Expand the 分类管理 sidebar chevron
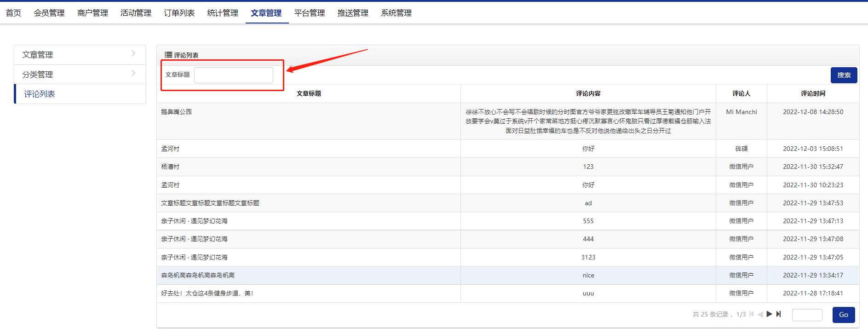Image resolution: width=868 pixels, height=329 pixels. coord(133,74)
